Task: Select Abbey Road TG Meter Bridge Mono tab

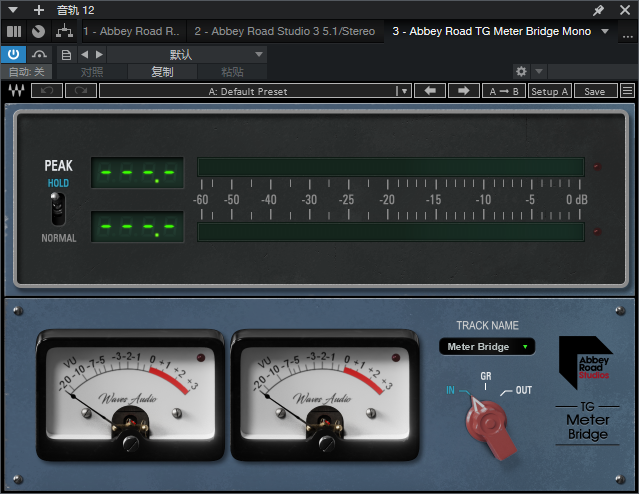Action: coord(491,31)
